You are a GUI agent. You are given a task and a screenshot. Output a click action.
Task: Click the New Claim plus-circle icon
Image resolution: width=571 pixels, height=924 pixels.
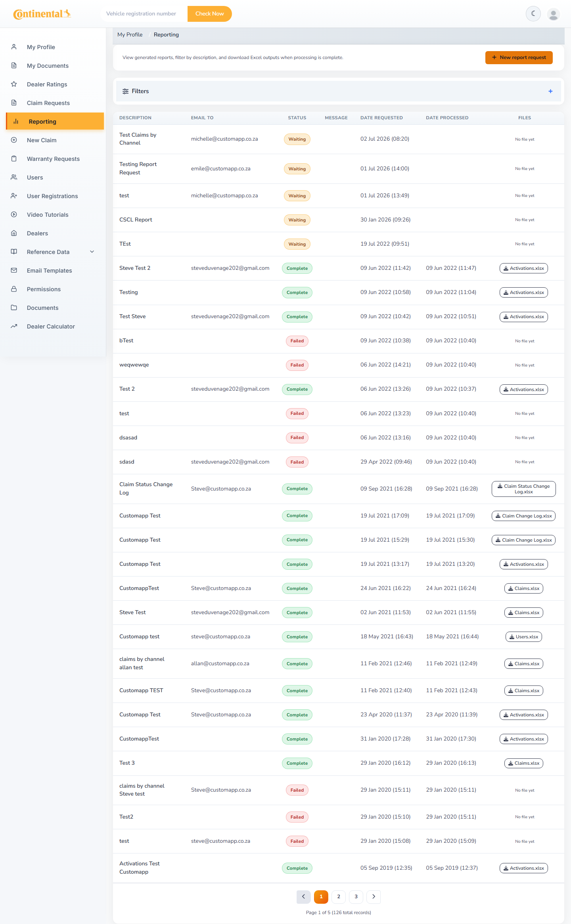14,140
